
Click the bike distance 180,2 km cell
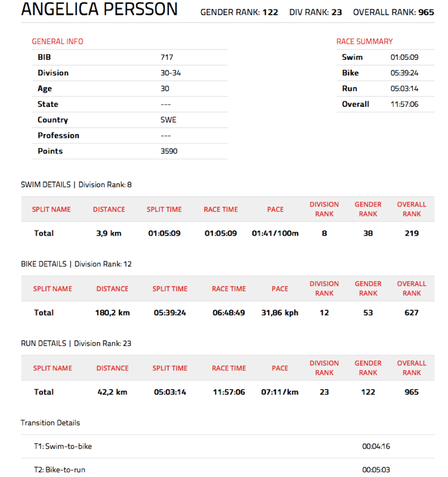point(113,313)
